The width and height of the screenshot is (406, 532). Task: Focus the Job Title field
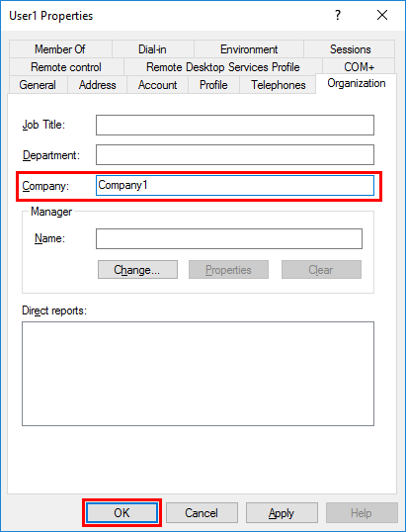(235, 125)
